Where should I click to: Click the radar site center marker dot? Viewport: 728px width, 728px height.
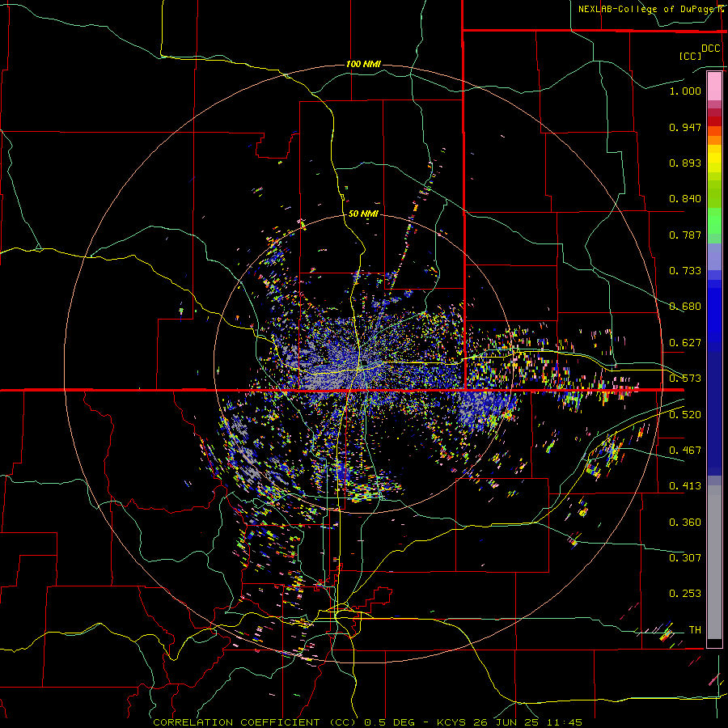coord(365,362)
